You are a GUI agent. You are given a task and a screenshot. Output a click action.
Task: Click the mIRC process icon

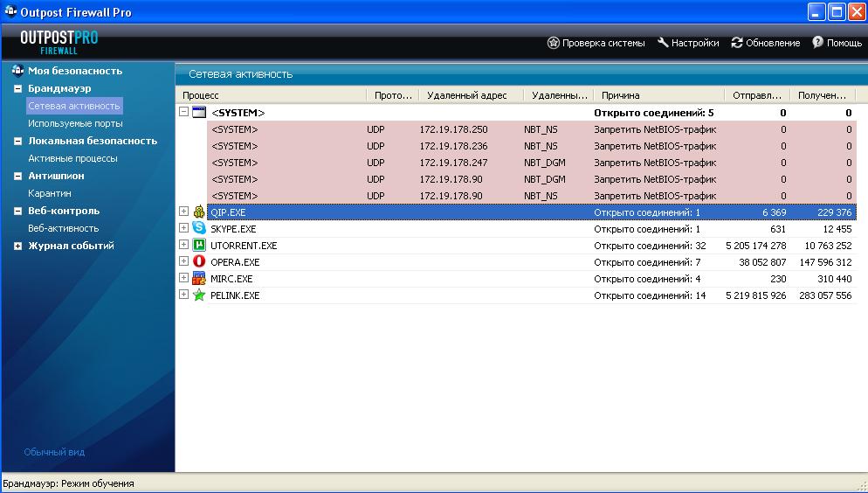pyautogui.click(x=199, y=278)
